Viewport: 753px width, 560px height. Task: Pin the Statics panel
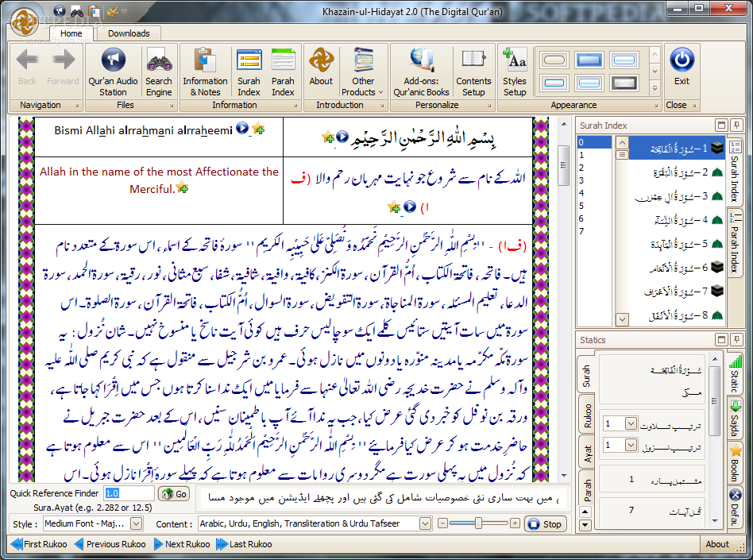click(x=736, y=340)
